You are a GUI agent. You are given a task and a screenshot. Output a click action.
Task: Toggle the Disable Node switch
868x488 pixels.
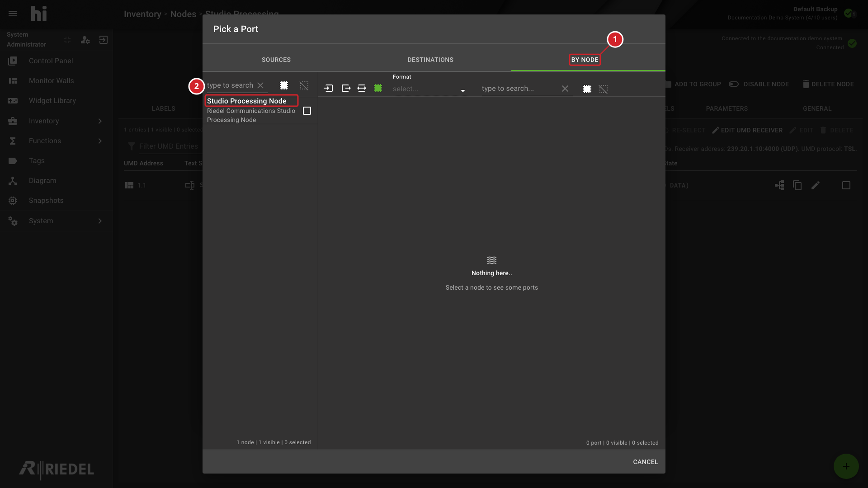click(x=734, y=84)
